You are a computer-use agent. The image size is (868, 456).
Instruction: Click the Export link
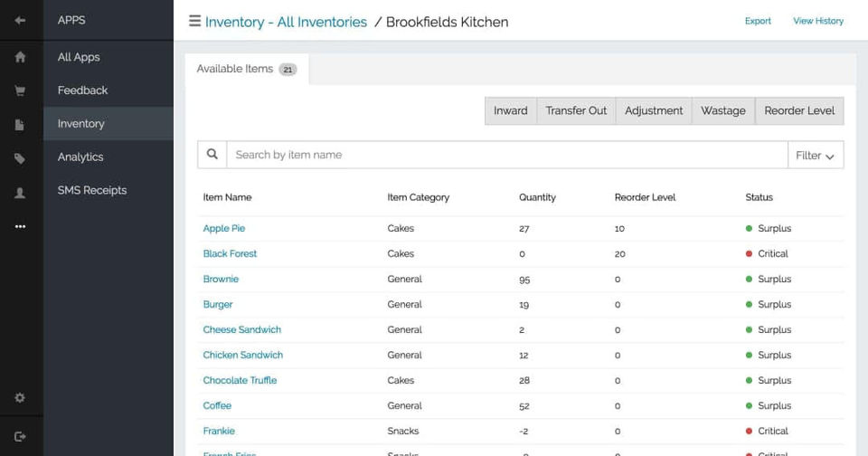click(x=758, y=21)
